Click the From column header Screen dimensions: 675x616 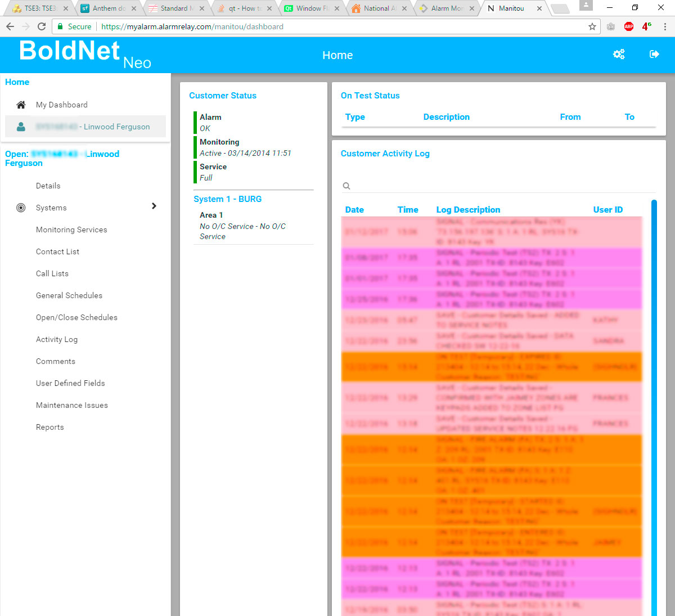(570, 117)
